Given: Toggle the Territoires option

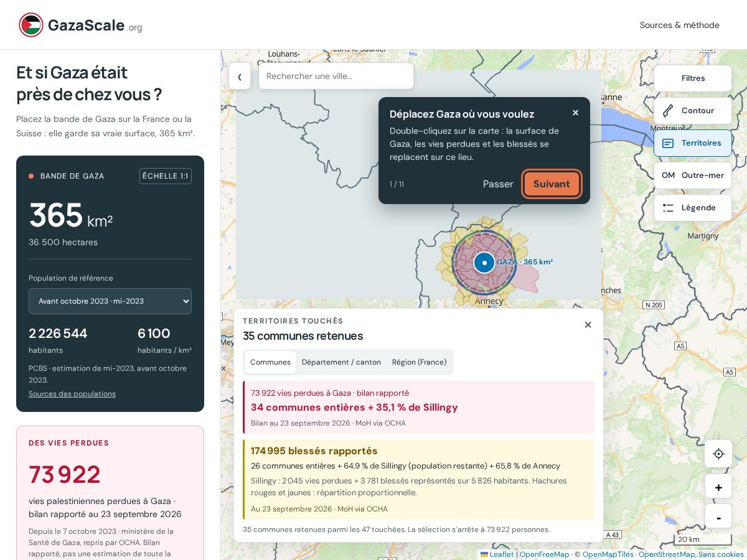Looking at the screenshot, I should point(693,143).
